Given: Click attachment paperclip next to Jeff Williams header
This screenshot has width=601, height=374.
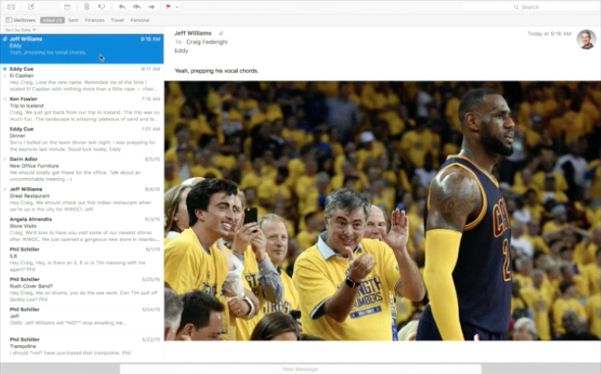Looking at the screenshot, I should pyautogui.click(x=221, y=34).
